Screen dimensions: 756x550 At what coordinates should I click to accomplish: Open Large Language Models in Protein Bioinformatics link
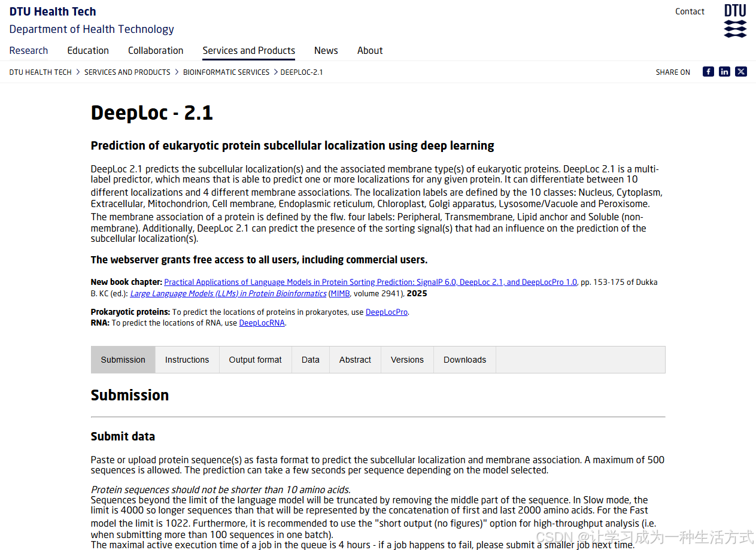[228, 294]
